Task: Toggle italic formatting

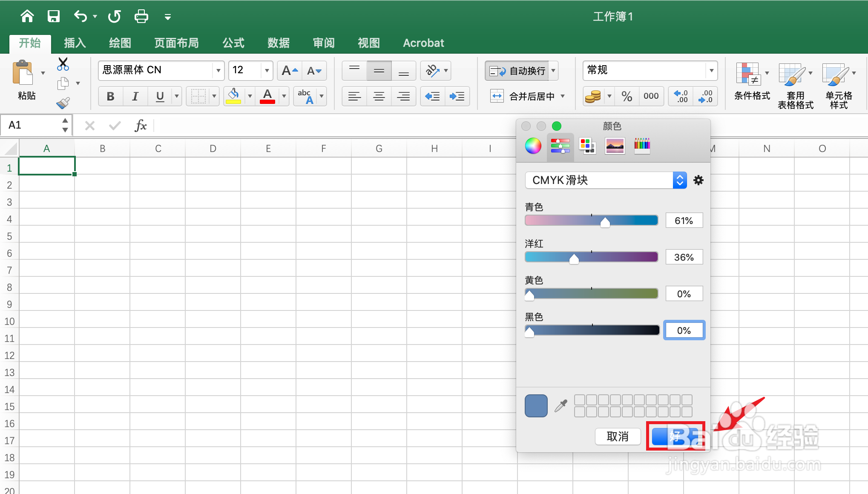Action: [135, 96]
